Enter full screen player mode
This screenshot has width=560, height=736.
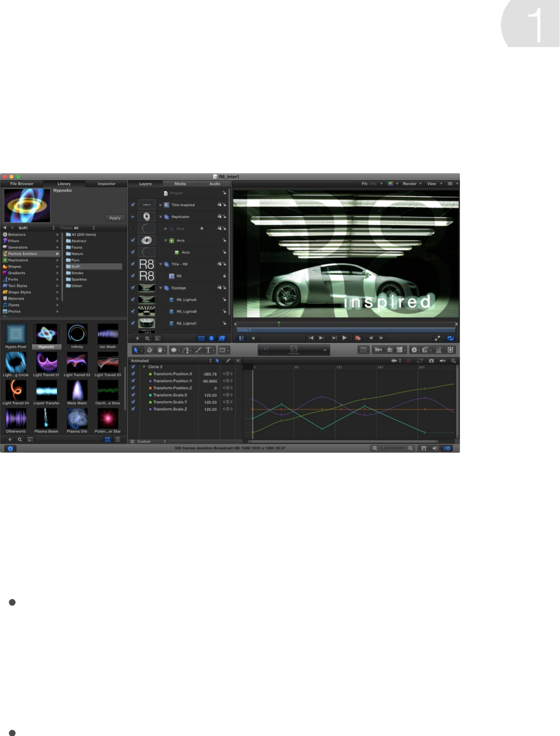click(x=437, y=338)
